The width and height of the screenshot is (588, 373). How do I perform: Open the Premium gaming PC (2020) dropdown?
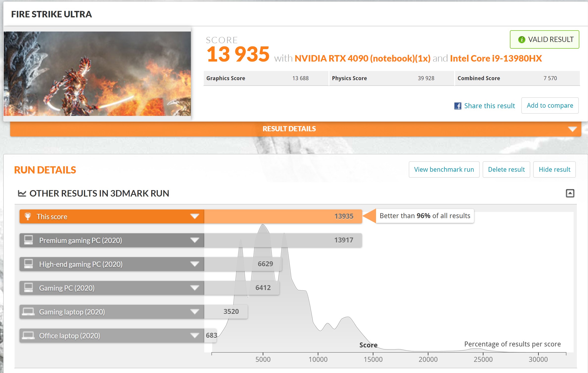coord(195,240)
